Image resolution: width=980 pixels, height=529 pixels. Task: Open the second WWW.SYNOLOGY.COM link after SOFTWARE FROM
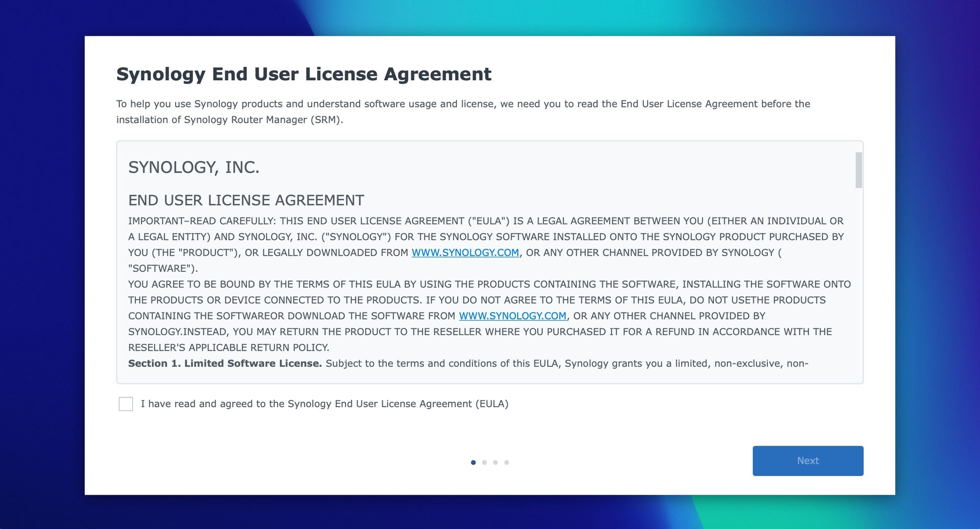coord(513,316)
